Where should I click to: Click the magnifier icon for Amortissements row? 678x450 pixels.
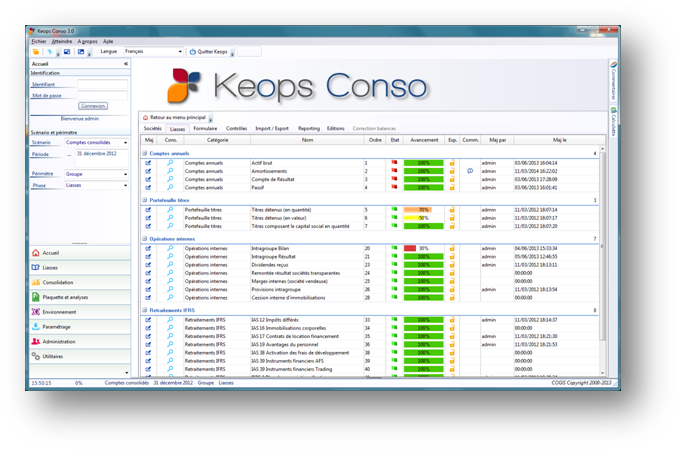(x=170, y=171)
